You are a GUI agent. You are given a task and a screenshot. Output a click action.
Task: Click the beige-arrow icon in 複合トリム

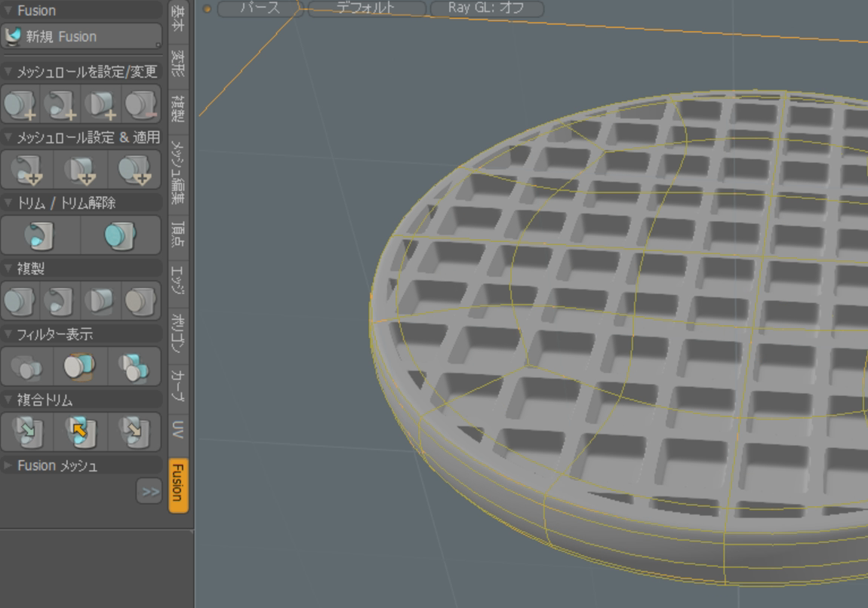coord(134,432)
